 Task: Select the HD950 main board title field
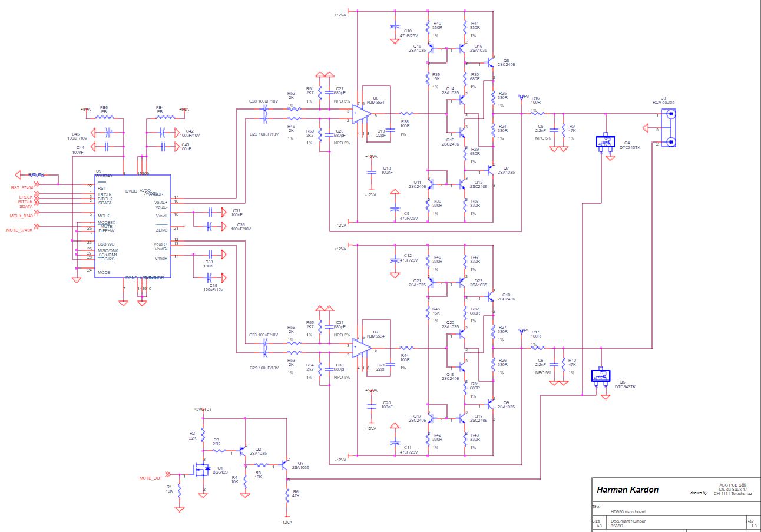coord(628,511)
